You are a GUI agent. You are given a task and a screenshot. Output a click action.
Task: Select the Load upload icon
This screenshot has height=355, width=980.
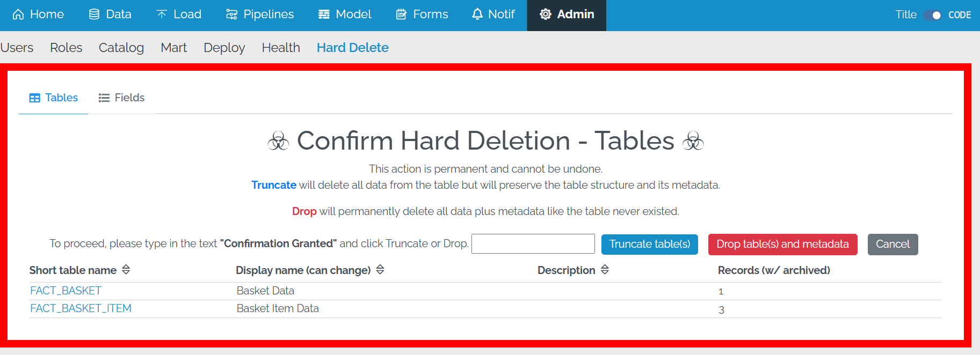click(x=161, y=14)
